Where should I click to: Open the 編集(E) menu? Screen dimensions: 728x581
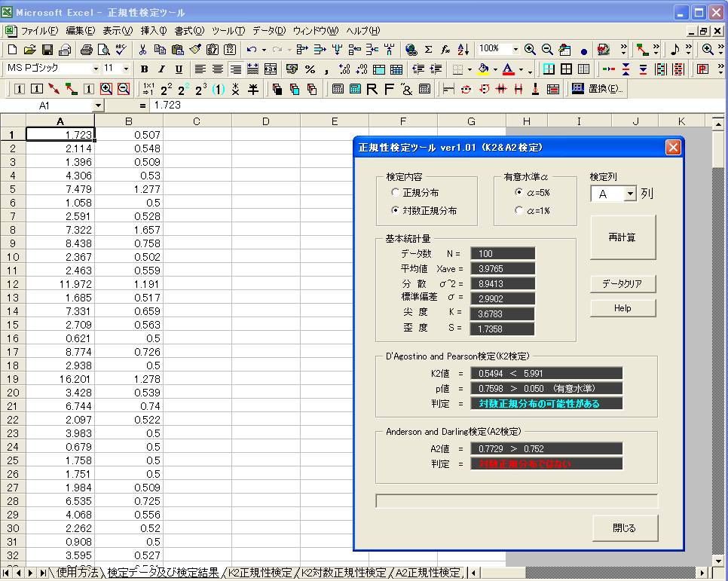[x=81, y=31]
